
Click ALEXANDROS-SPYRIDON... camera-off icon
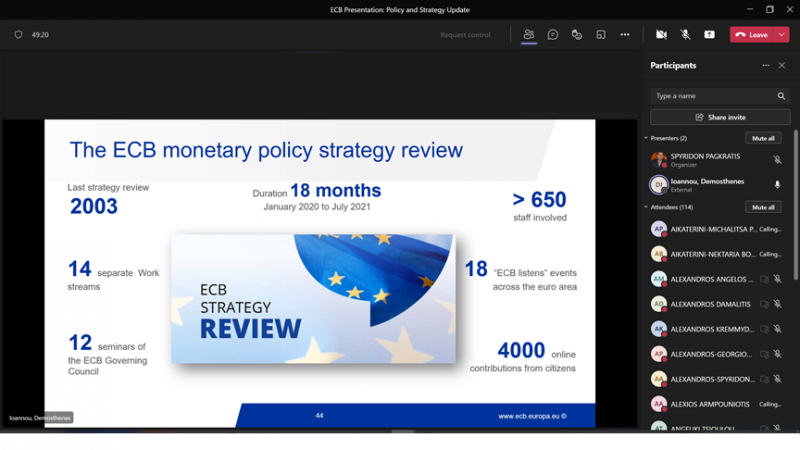[x=764, y=379]
